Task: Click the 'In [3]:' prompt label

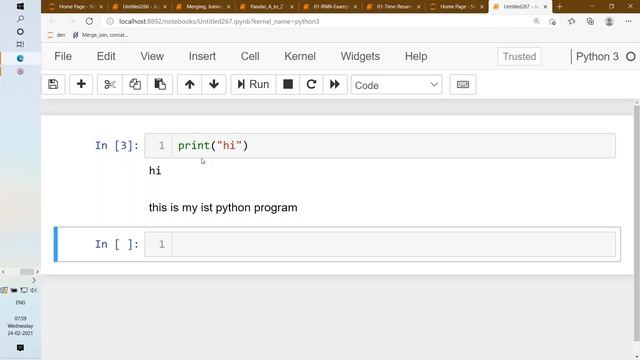Action: pos(117,146)
